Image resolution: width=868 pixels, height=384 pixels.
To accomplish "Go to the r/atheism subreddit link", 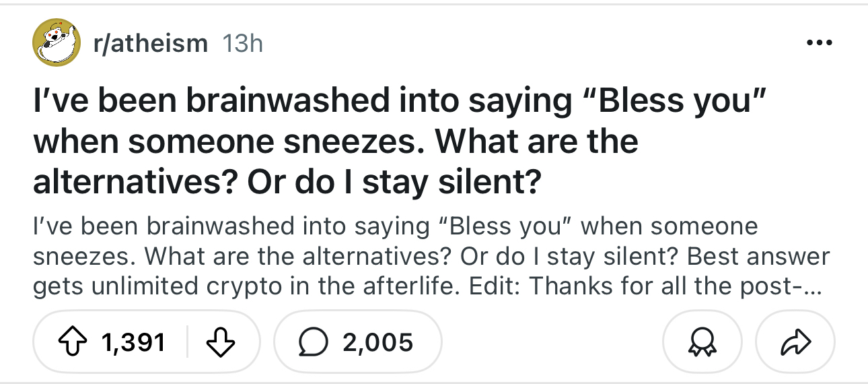I will coord(150,44).
